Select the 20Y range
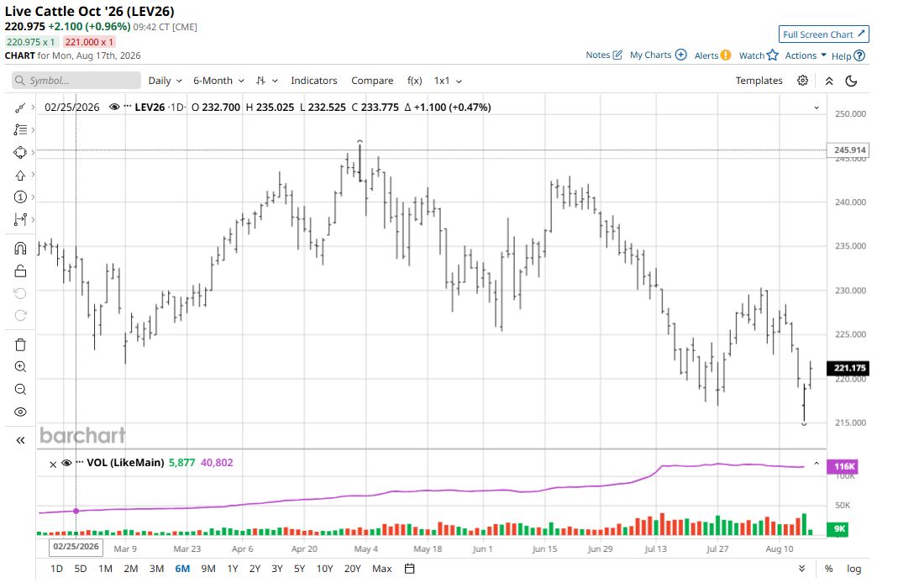The width and height of the screenshot is (898, 588). pyautogui.click(x=352, y=569)
